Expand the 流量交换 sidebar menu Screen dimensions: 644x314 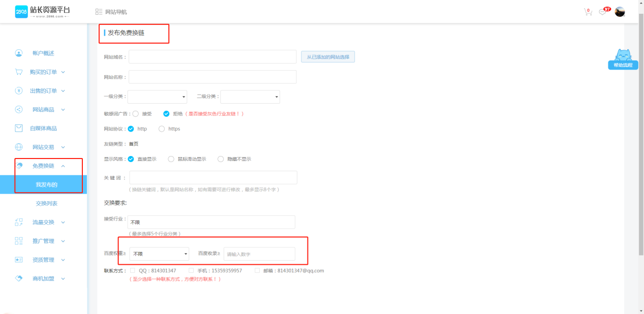(x=43, y=222)
